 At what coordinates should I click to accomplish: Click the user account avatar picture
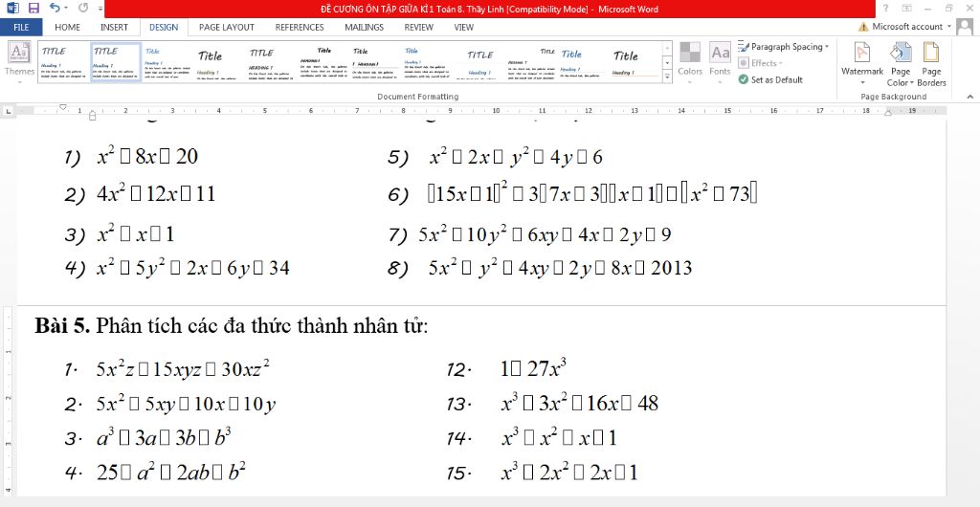(x=965, y=27)
